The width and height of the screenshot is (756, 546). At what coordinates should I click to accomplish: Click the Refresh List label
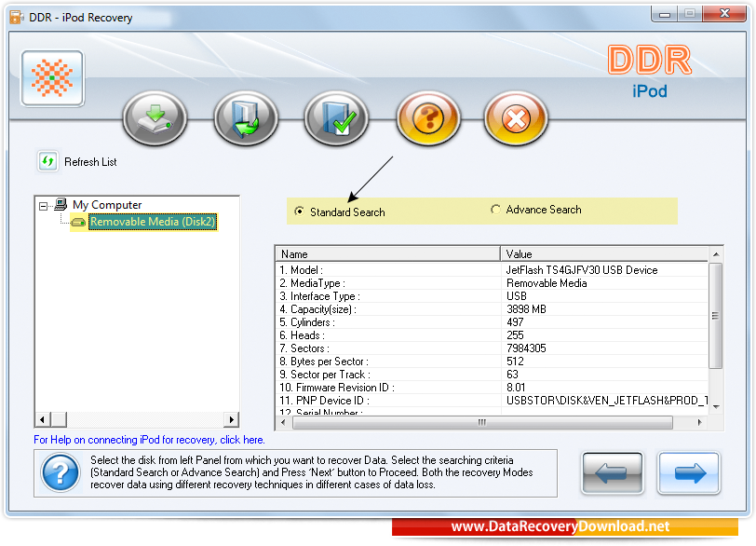90,162
